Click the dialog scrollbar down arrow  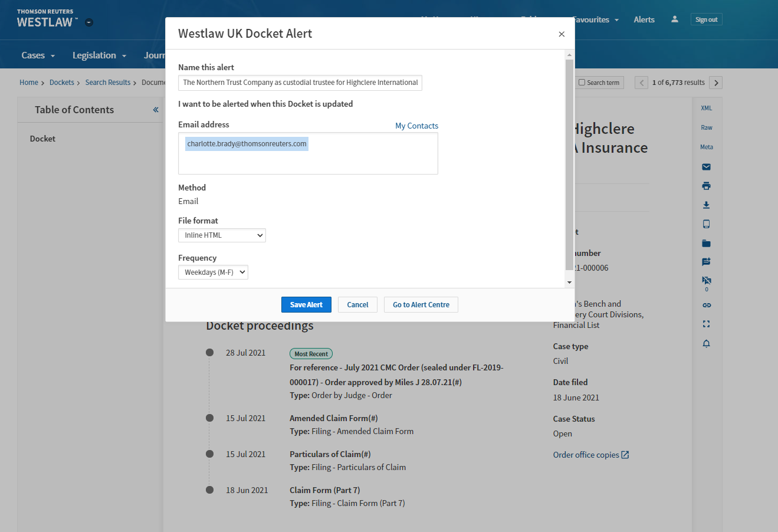pyautogui.click(x=569, y=283)
